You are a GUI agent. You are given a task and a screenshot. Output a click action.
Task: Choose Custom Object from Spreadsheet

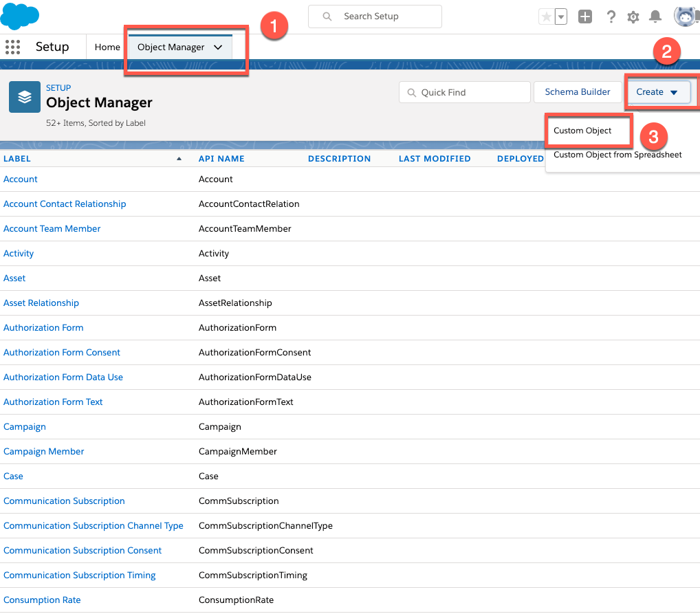pyautogui.click(x=617, y=155)
